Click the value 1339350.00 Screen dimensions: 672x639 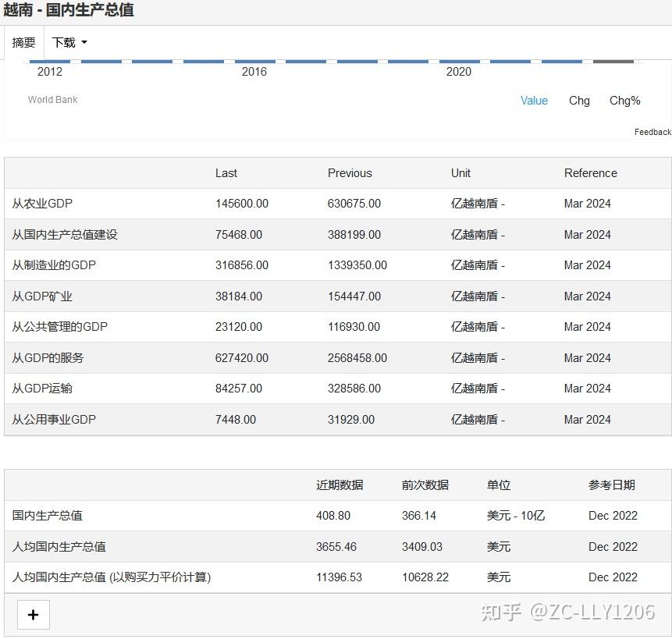tap(357, 265)
